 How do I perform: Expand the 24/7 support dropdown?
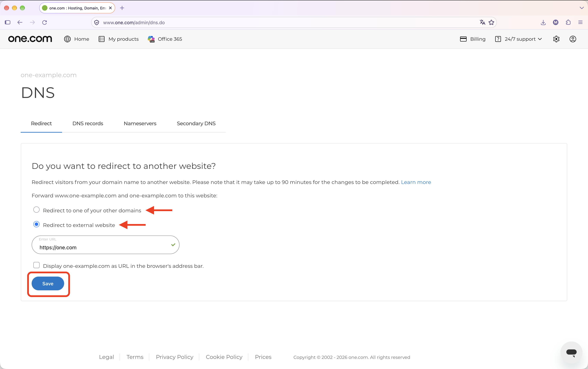click(519, 39)
